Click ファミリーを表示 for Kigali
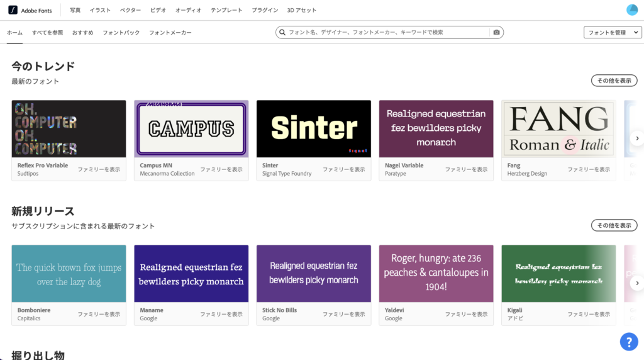644x360 pixels. click(589, 314)
